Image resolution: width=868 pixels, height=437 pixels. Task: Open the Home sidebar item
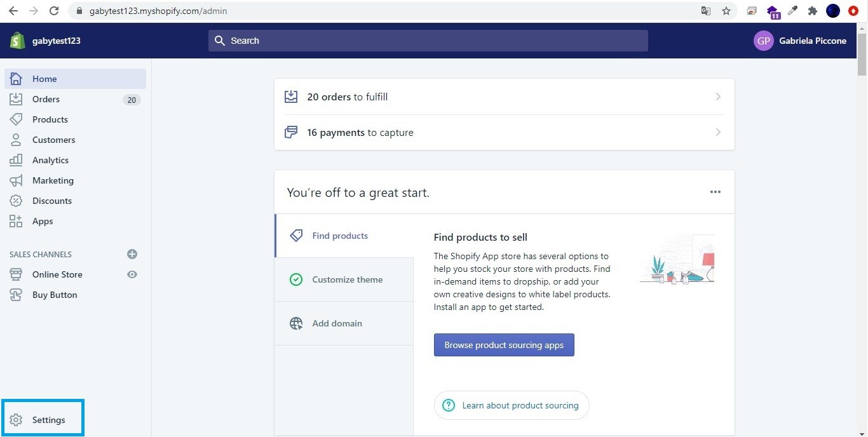pos(75,79)
